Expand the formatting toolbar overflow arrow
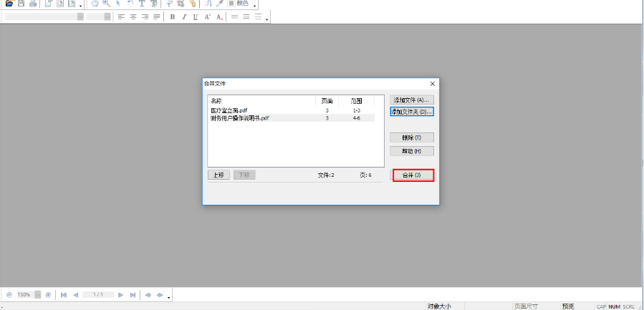This screenshot has height=310, width=644. (x=267, y=19)
